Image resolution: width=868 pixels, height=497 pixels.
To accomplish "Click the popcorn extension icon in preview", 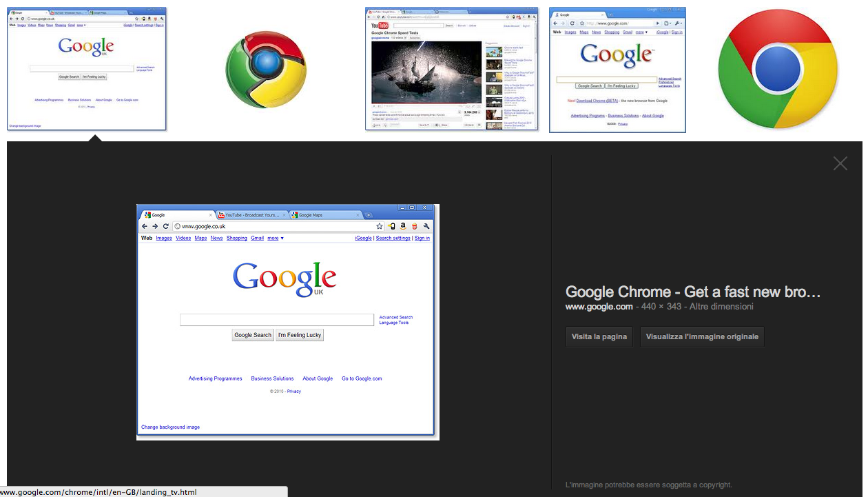I will pos(415,226).
